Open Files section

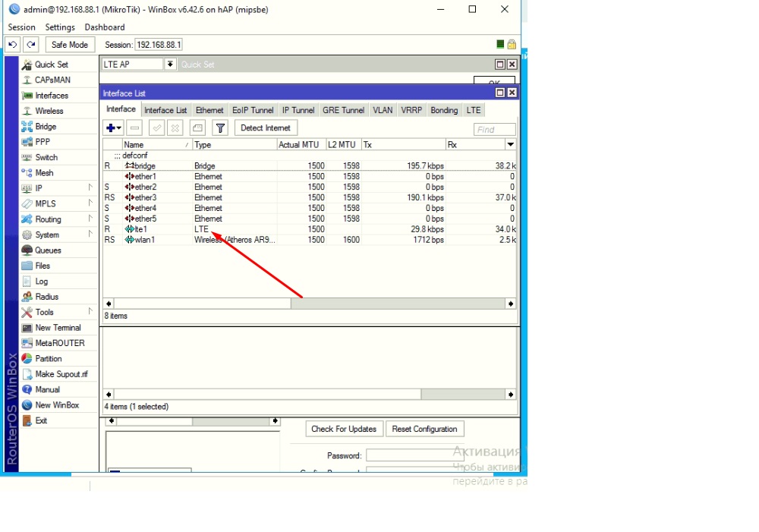(42, 266)
